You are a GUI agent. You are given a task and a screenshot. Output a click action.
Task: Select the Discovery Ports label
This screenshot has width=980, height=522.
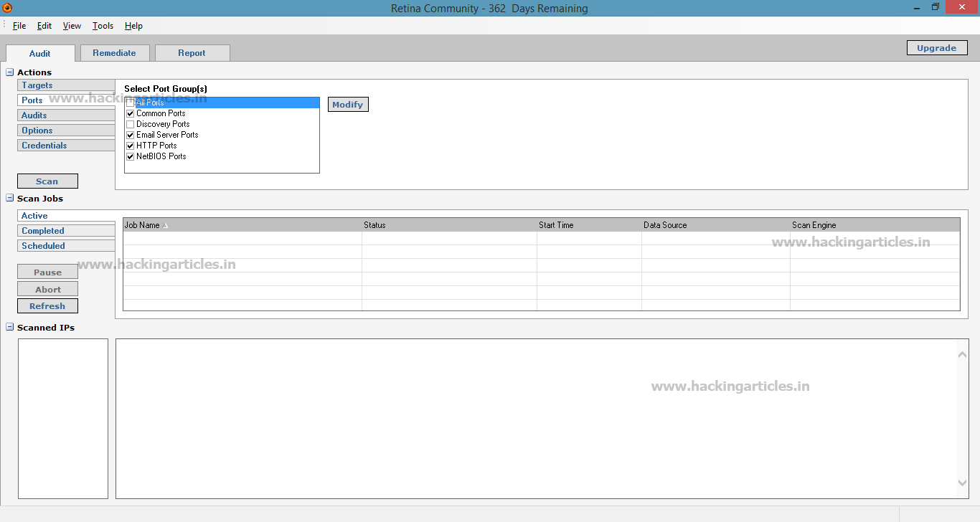pos(163,124)
